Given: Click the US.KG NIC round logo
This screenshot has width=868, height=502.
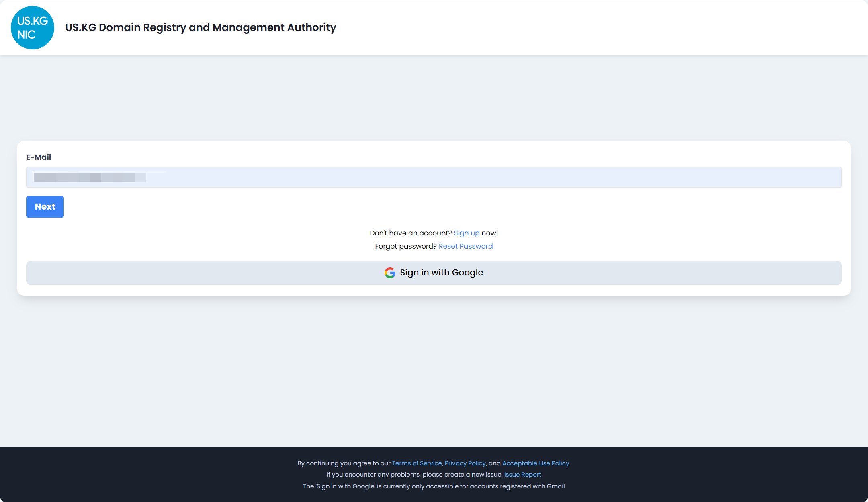Looking at the screenshot, I should [x=33, y=28].
